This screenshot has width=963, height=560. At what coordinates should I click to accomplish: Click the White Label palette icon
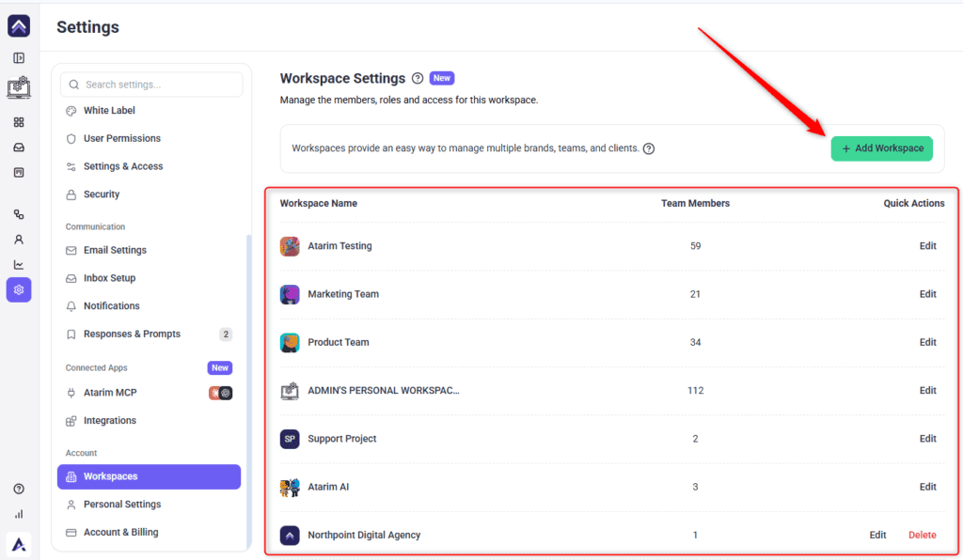(71, 111)
